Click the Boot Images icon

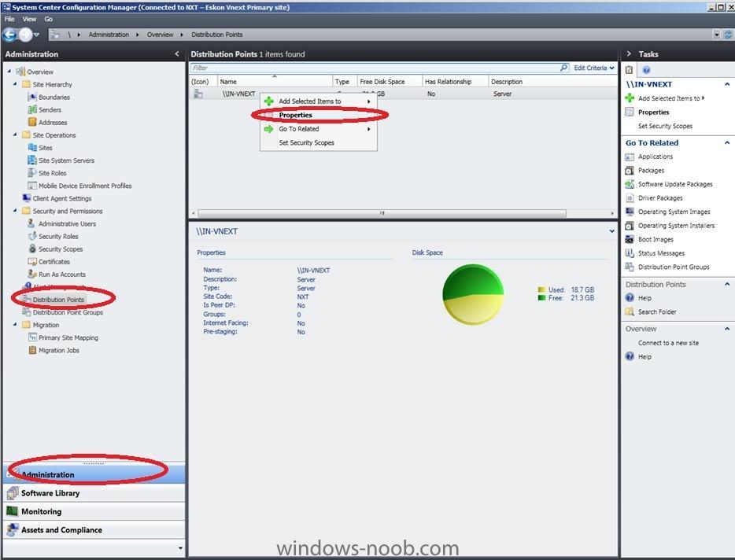pos(630,239)
